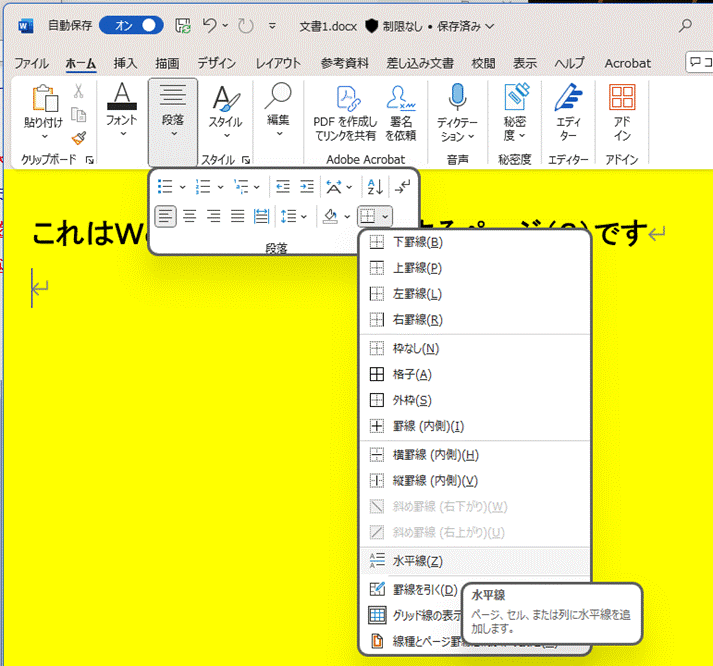Open the 差し込み文書 tab
The image size is (713, 666).
pyautogui.click(x=420, y=63)
